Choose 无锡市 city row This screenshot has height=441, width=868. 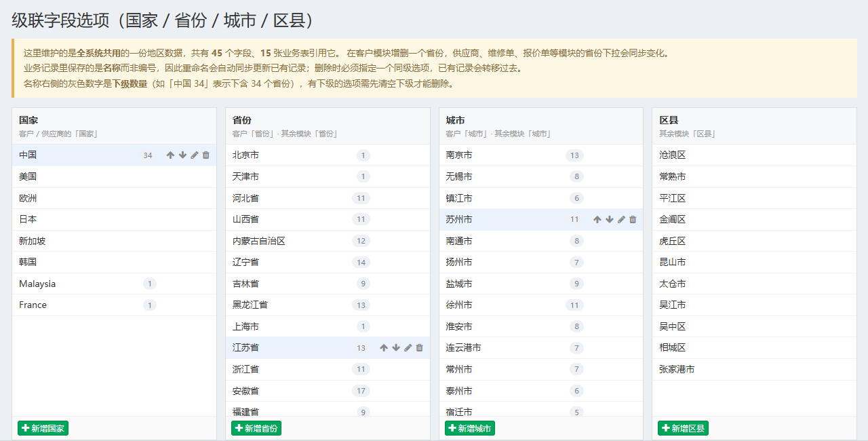pyautogui.click(x=541, y=176)
